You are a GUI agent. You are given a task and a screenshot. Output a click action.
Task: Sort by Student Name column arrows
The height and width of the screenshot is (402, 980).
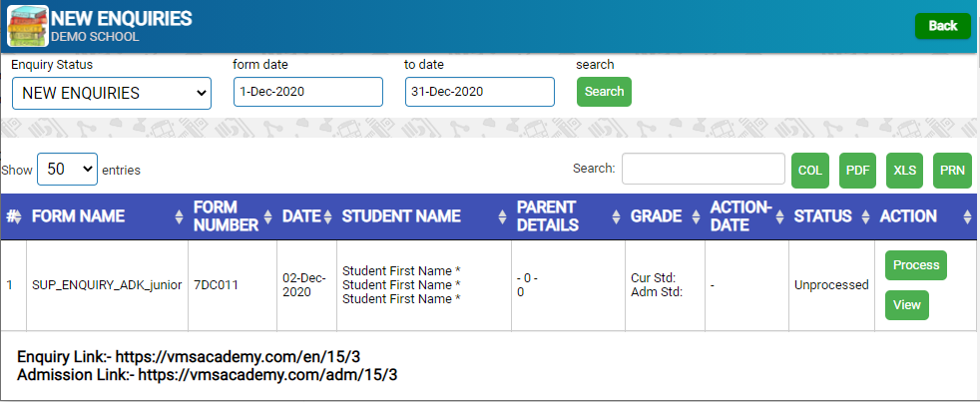[x=503, y=216]
